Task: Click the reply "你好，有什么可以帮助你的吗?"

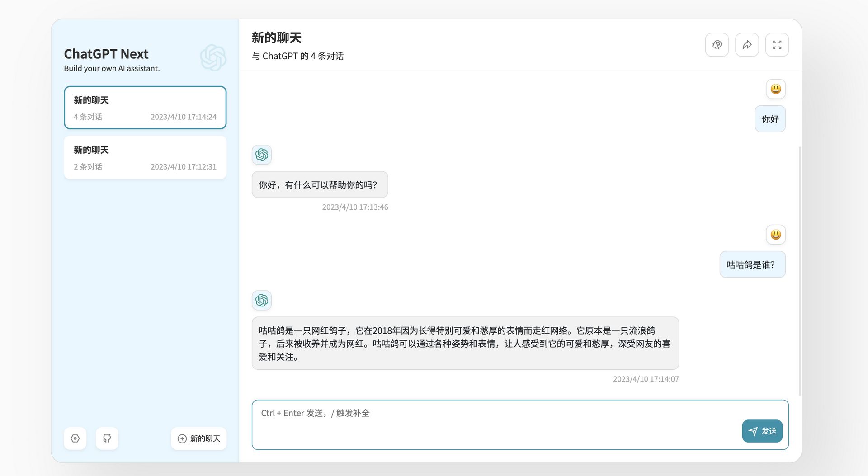Action: (320, 185)
